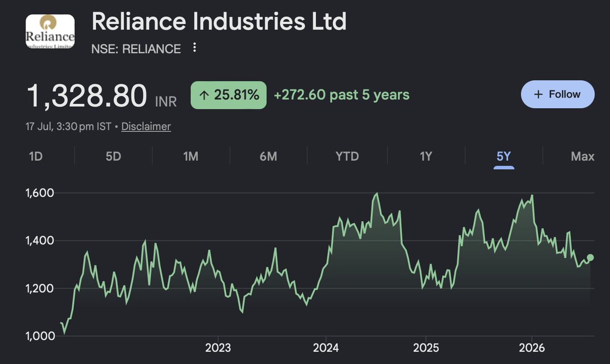The height and width of the screenshot is (364, 610).
Task: Select the 6M time range
Action: pos(268,156)
